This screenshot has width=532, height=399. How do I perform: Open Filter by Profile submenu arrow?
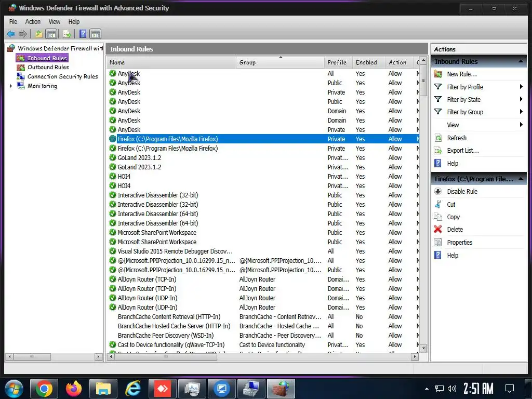pyautogui.click(x=521, y=87)
